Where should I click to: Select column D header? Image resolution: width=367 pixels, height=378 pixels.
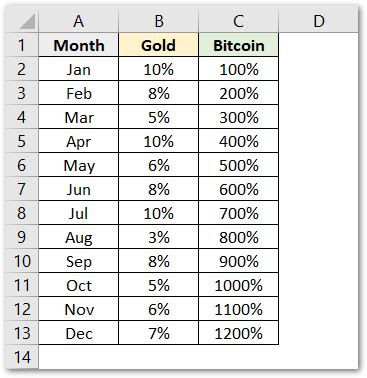tap(318, 21)
